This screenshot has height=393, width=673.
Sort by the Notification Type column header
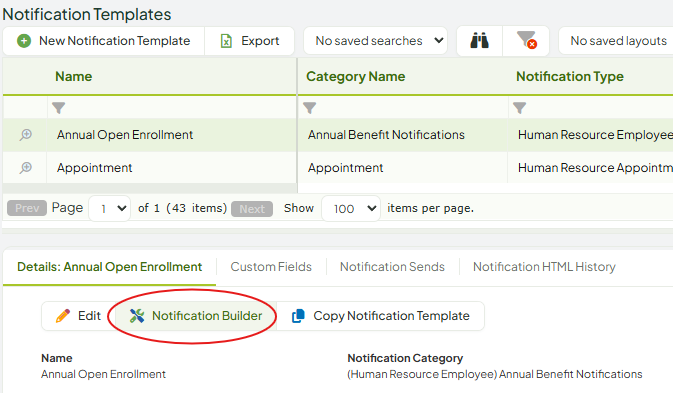coord(570,76)
